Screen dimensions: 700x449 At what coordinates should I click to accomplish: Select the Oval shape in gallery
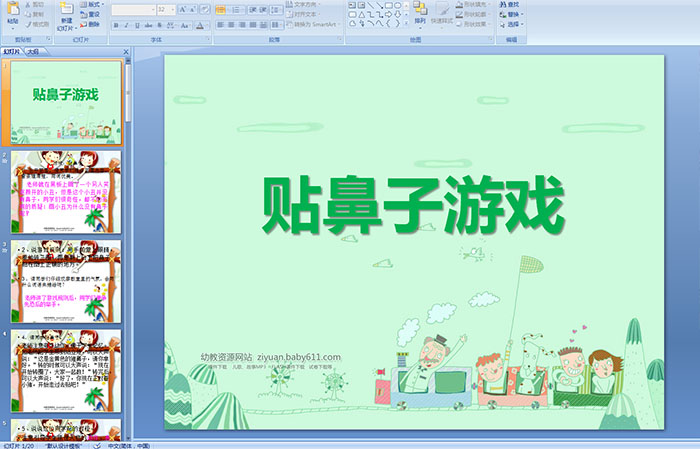click(397, 5)
